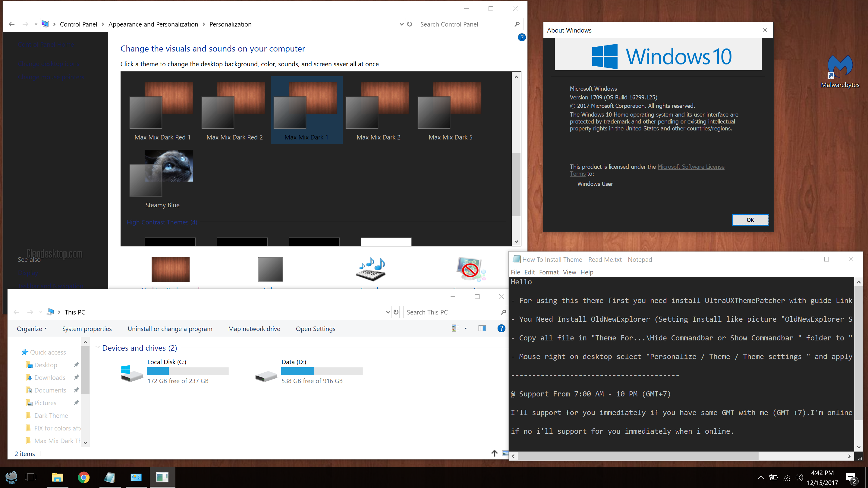Viewport: 868px width, 488px height.
Task: Click the Control Panel help icon
Action: coord(522,37)
